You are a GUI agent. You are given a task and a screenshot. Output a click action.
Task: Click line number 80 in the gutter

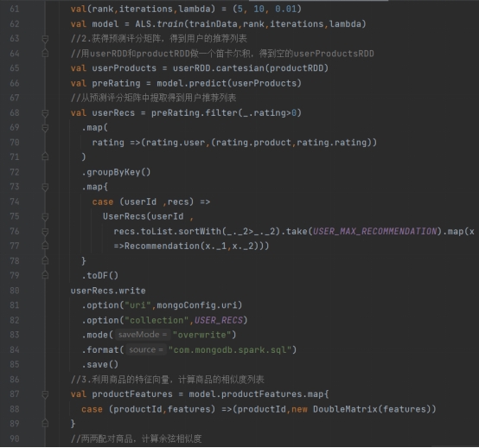click(15, 291)
